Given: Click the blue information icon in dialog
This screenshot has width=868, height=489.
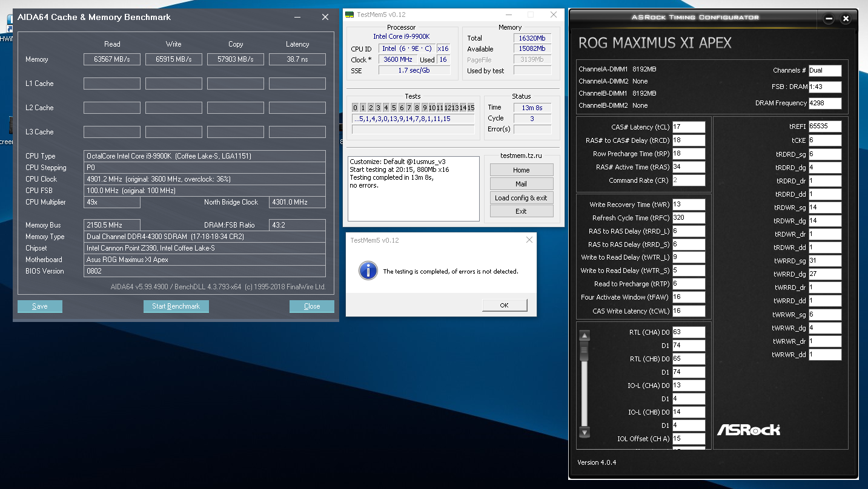Looking at the screenshot, I should point(368,271).
